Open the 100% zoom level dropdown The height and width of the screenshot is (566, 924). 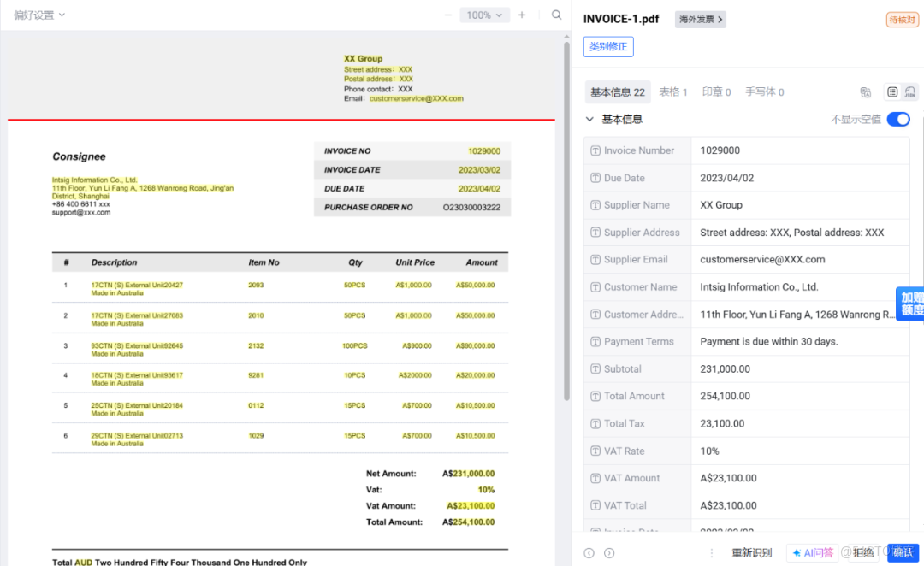[484, 15]
